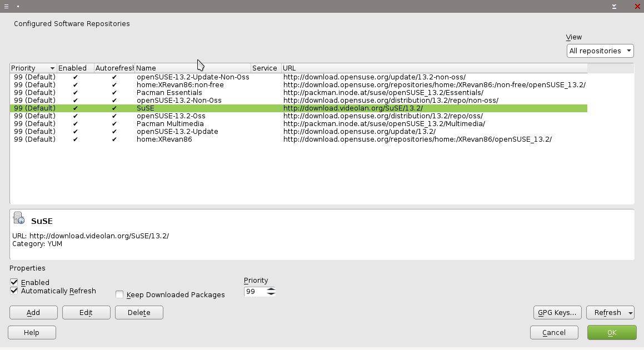Click the Add button

click(x=33, y=313)
